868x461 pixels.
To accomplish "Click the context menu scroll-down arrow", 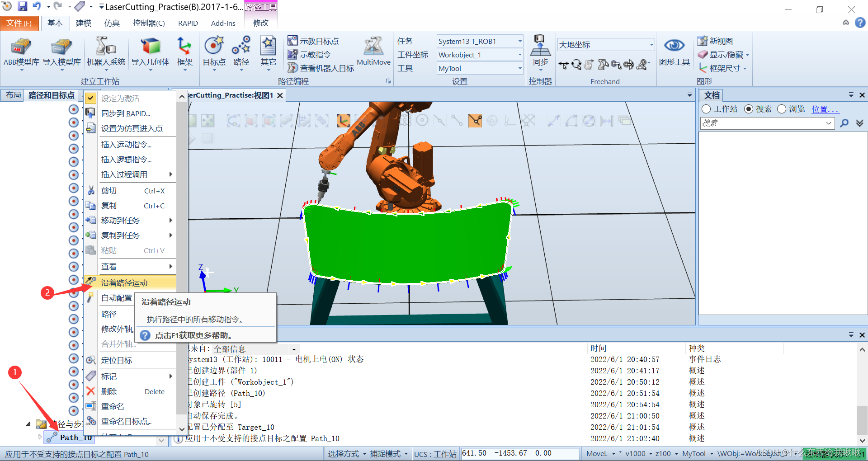I will coord(181,430).
